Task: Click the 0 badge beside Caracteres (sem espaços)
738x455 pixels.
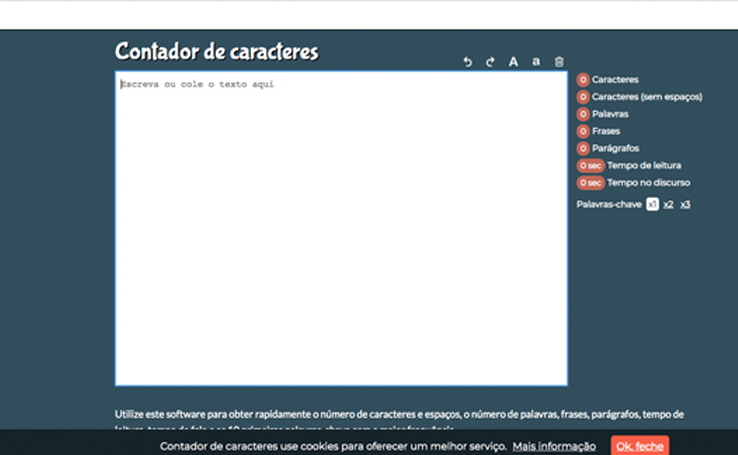Action: pos(583,96)
